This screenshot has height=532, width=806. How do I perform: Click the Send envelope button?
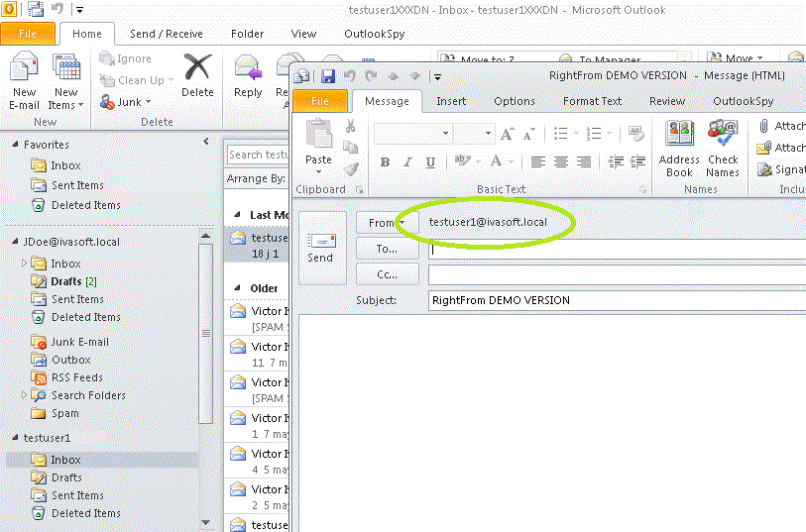coord(322,248)
